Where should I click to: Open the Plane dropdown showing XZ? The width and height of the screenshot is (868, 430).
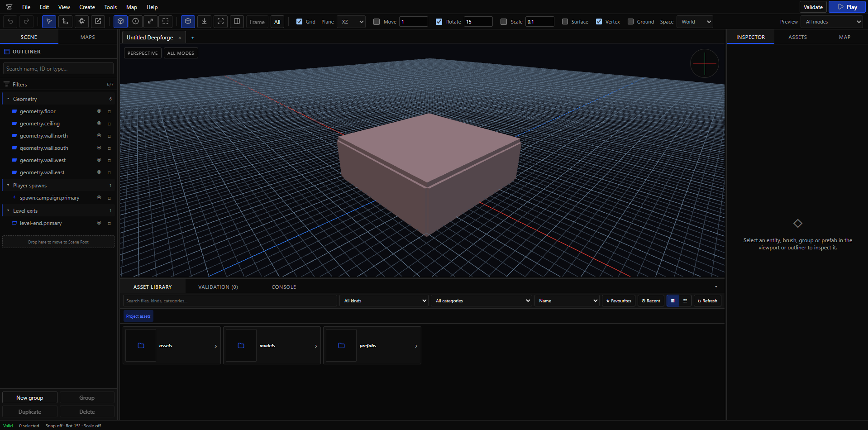[351, 22]
